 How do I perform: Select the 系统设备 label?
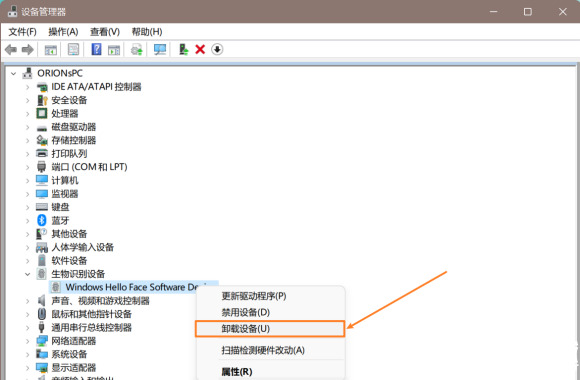point(69,354)
